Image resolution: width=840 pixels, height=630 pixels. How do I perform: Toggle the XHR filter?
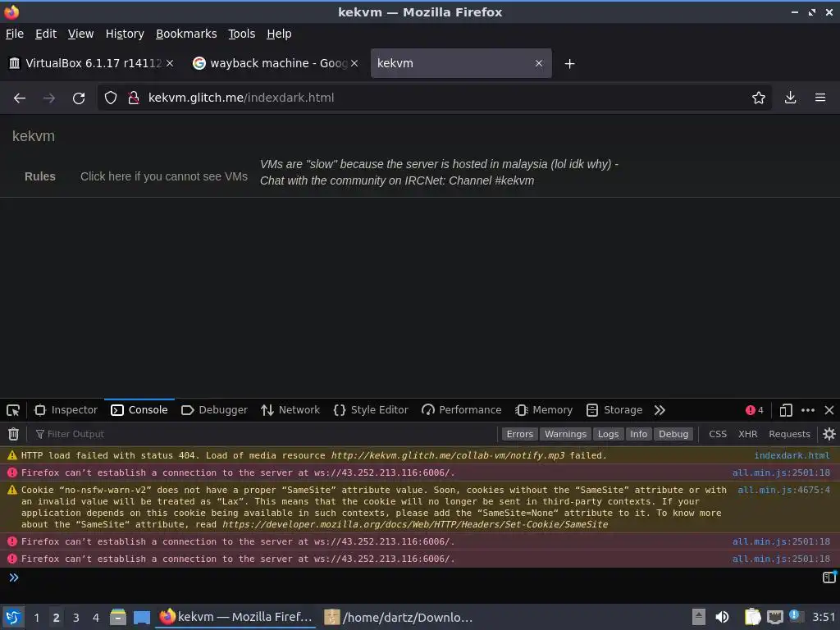pyautogui.click(x=748, y=434)
